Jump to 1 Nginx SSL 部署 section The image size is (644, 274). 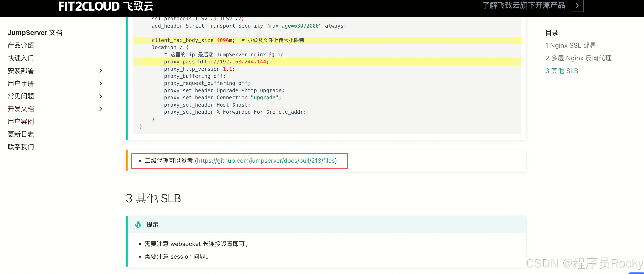571,46
